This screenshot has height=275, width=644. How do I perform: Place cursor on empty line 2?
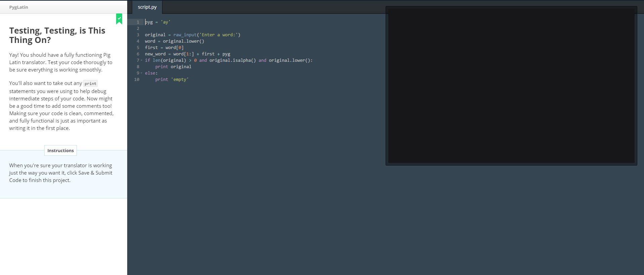[x=201, y=29]
